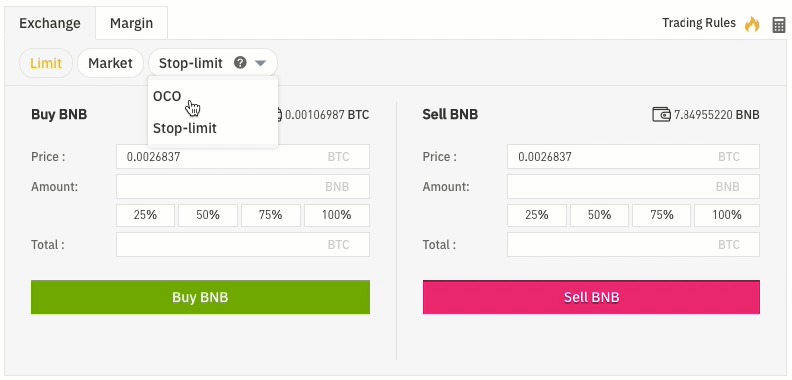This screenshot has width=792, height=380.
Task: Collapse the Stop-limit dropdown arrow
Action: pos(260,63)
